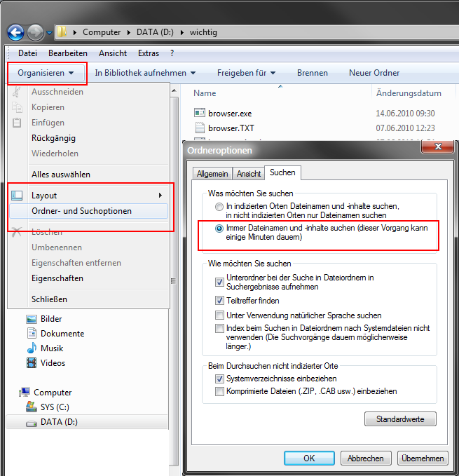Image resolution: width=459 pixels, height=476 pixels.
Task: Enable 'Unter Verwendung natürlicher Sprache suchen'
Action: [x=219, y=315]
